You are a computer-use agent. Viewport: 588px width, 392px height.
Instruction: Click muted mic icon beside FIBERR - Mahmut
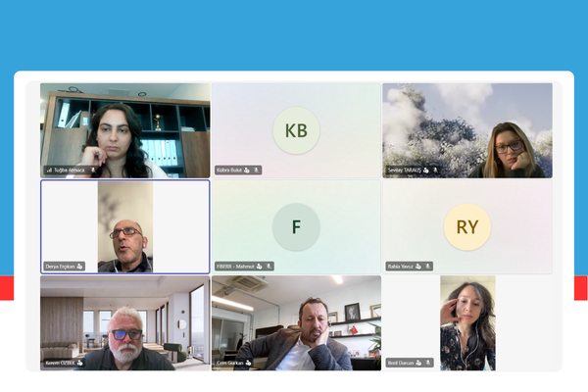click(269, 267)
